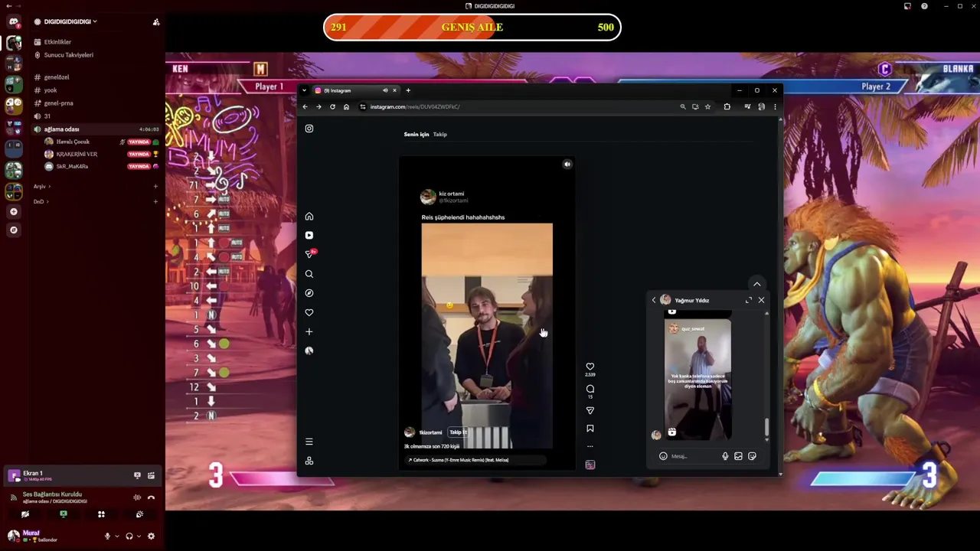The height and width of the screenshot is (551, 980).
Task: Open a new Chrome tab
Action: [x=408, y=90]
